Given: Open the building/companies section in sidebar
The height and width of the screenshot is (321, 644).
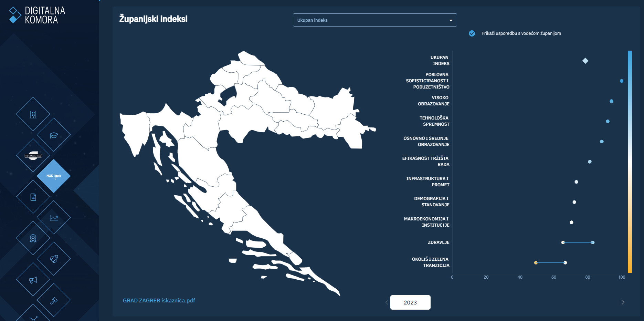Looking at the screenshot, I should point(33,115).
